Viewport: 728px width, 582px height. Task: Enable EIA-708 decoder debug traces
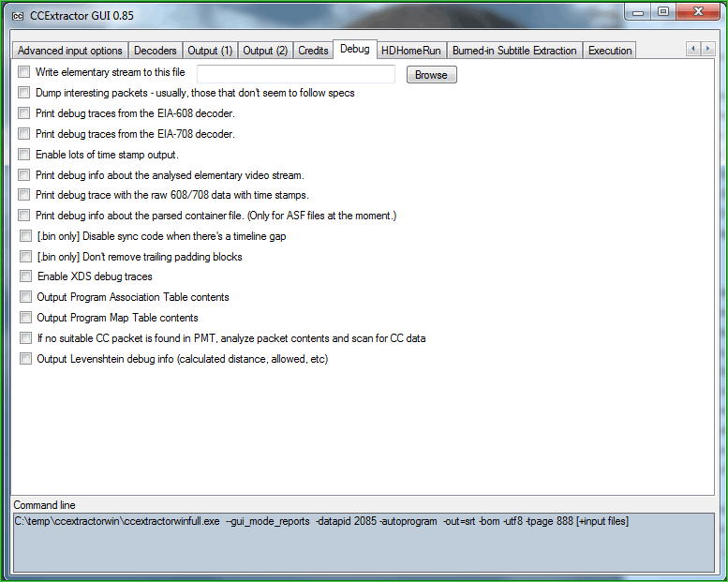pyautogui.click(x=24, y=134)
